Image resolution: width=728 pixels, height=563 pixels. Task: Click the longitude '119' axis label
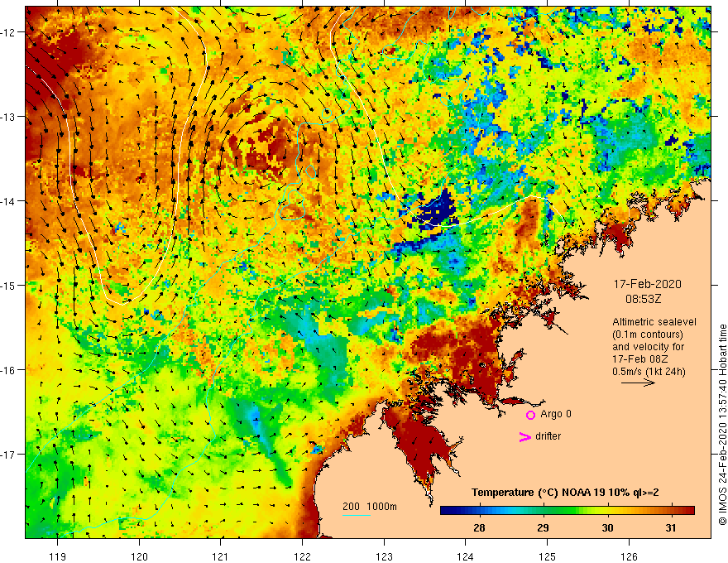pyautogui.click(x=58, y=556)
